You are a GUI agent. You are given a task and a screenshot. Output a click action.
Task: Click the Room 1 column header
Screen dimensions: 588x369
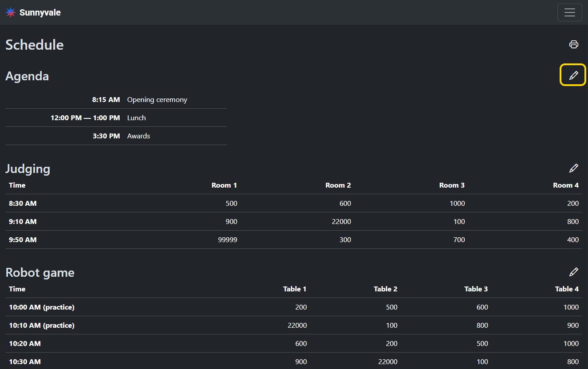tap(224, 185)
